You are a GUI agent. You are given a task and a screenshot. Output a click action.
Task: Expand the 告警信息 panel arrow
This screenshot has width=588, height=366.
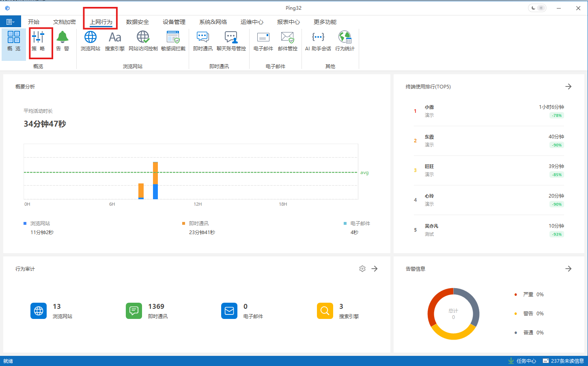(x=568, y=269)
